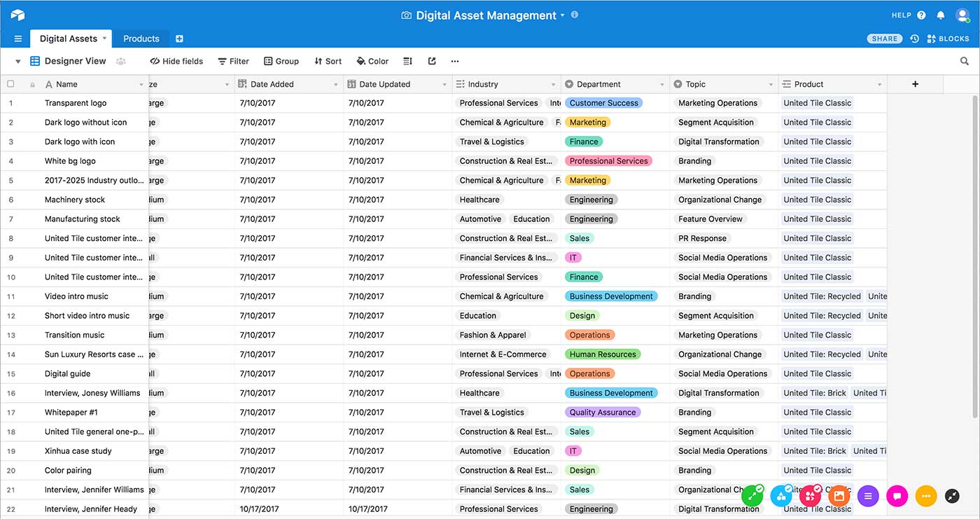Screen dimensions: 980x519
Task: Open the Color menu
Action: [x=372, y=62]
